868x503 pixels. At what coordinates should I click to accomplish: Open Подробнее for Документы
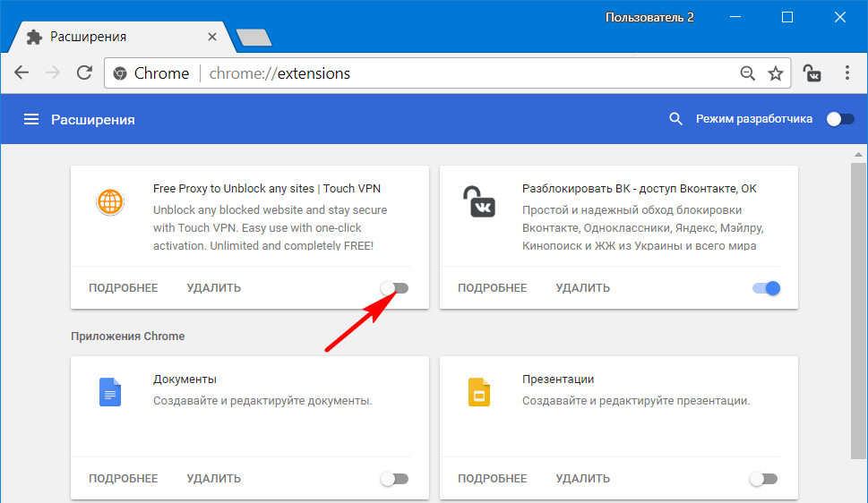coord(124,479)
